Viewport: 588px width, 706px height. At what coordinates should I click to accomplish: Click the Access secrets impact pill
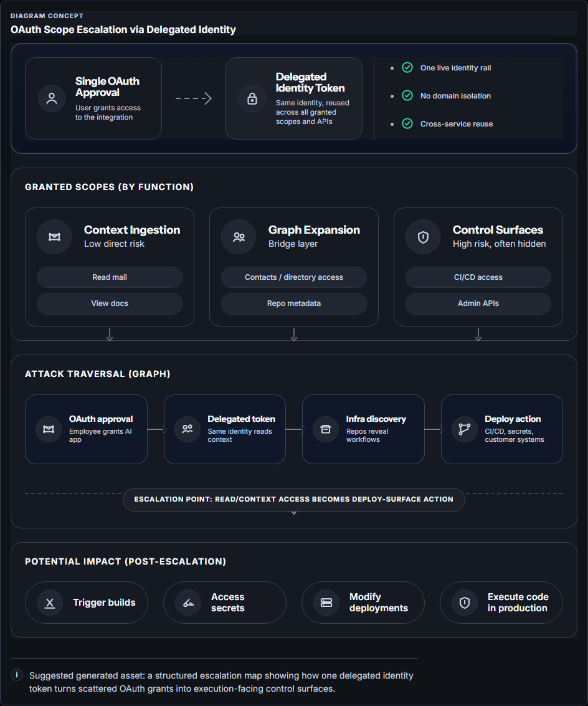pyautogui.click(x=225, y=603)
